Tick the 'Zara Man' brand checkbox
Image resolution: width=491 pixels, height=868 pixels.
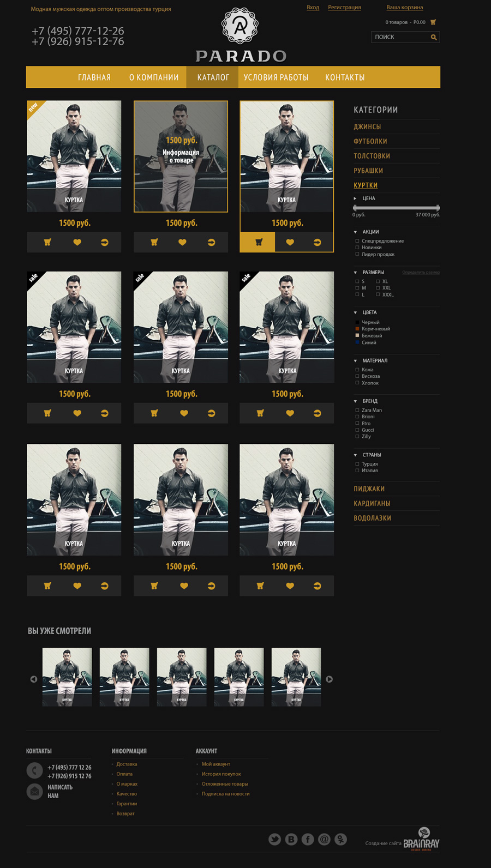(357, 410)
